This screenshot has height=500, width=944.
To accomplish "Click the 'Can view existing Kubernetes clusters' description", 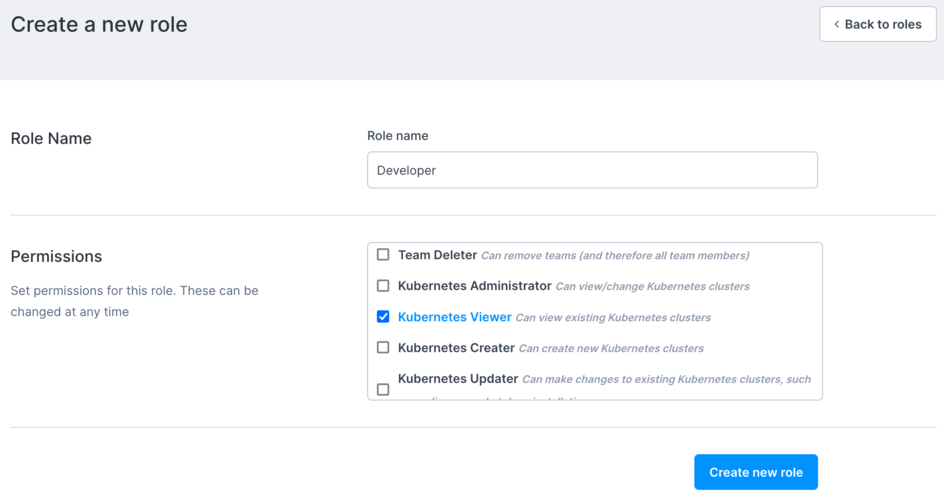I will point(613,318).
